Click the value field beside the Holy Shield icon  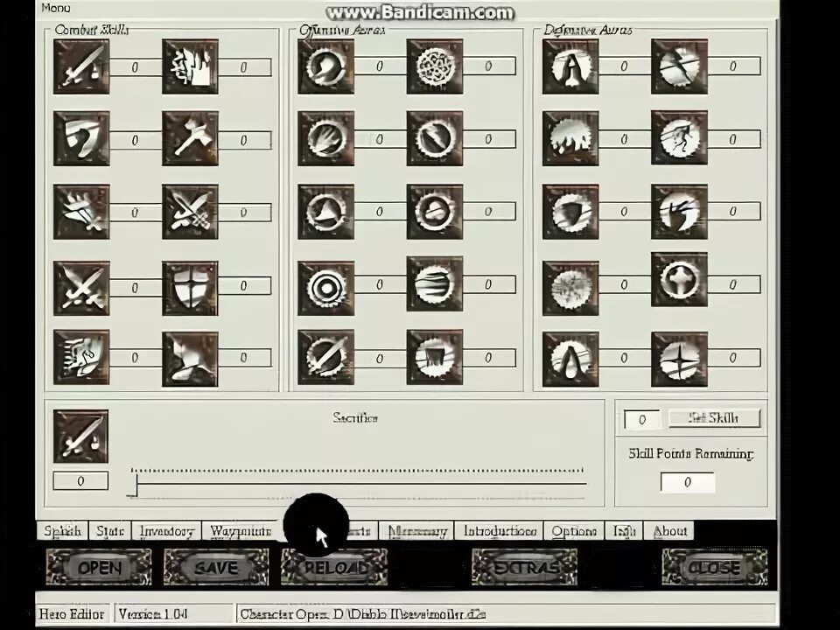244,285
